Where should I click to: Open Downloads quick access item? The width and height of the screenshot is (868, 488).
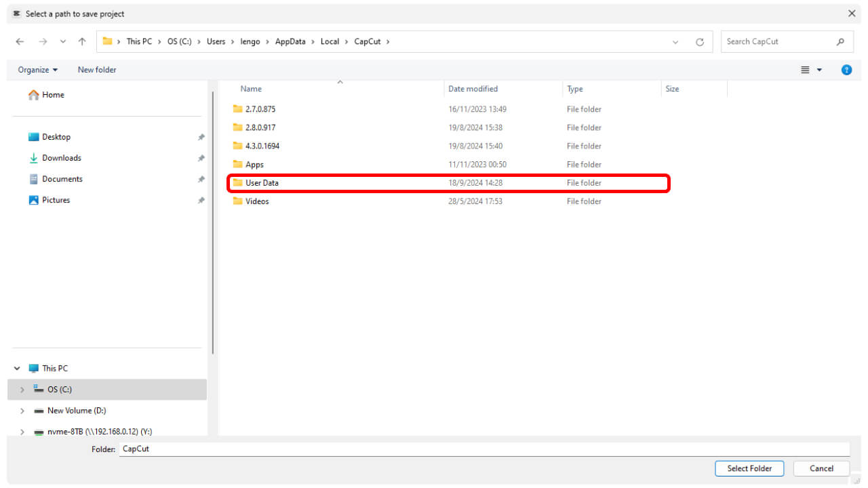54,158
